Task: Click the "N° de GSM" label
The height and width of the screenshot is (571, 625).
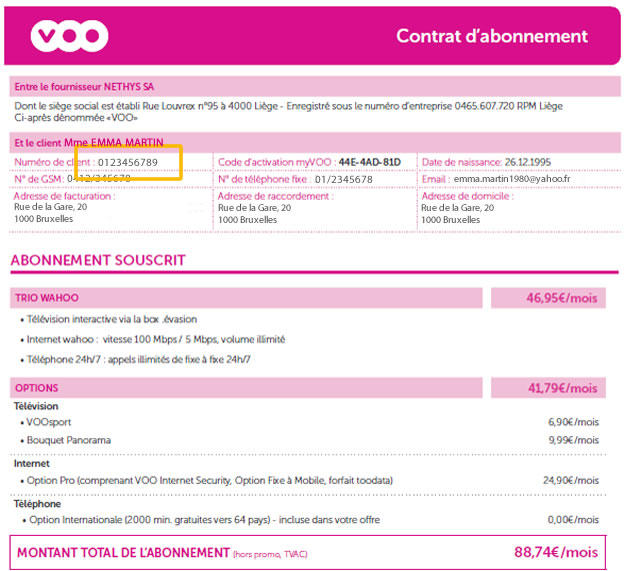Action: pos(39,179)
